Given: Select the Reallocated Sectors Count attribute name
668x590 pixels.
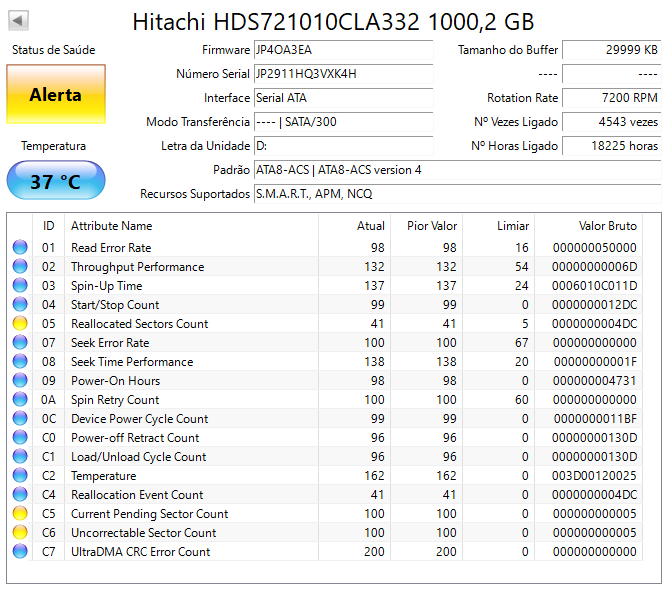Looking at the screenshot, I should click(x=139, y=324).
